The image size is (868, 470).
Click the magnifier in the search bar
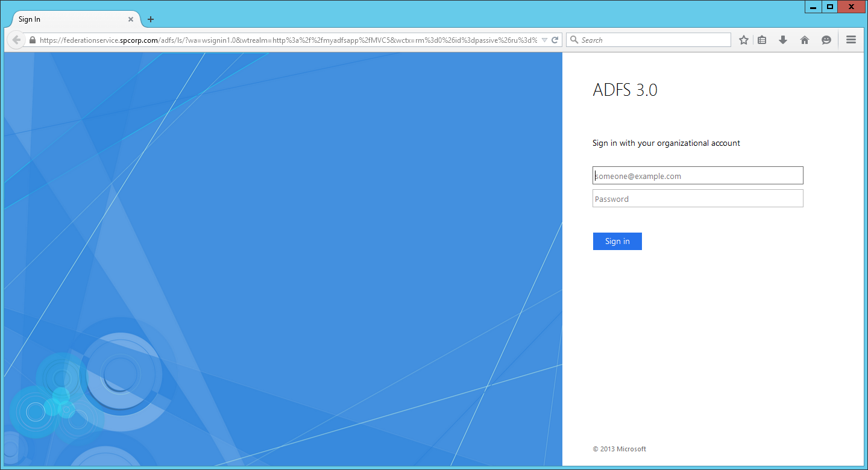coord(574,39)
